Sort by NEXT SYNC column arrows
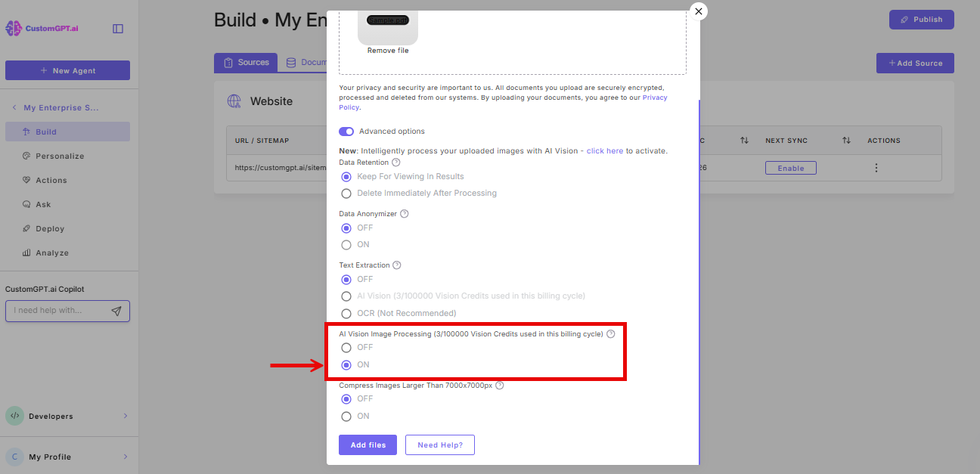This screenshot has width=980, height=474. (x=846, y=141)
